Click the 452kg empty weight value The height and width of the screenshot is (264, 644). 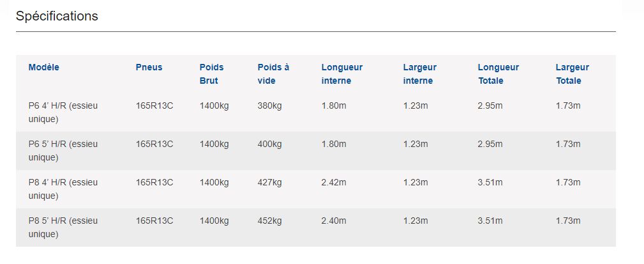(x=269, y=221)
